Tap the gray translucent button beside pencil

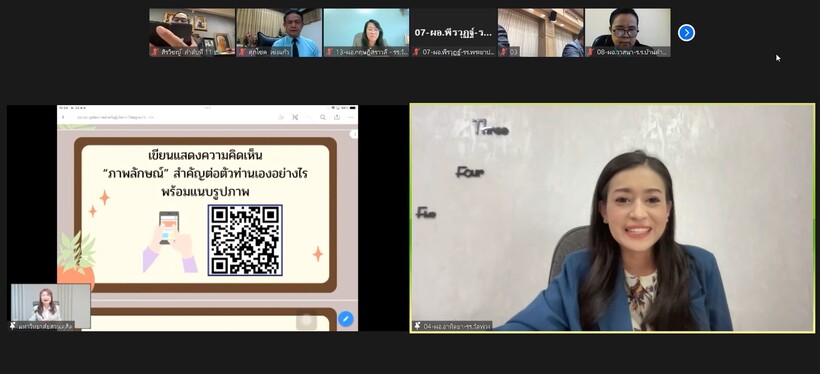tap(306, 320)
